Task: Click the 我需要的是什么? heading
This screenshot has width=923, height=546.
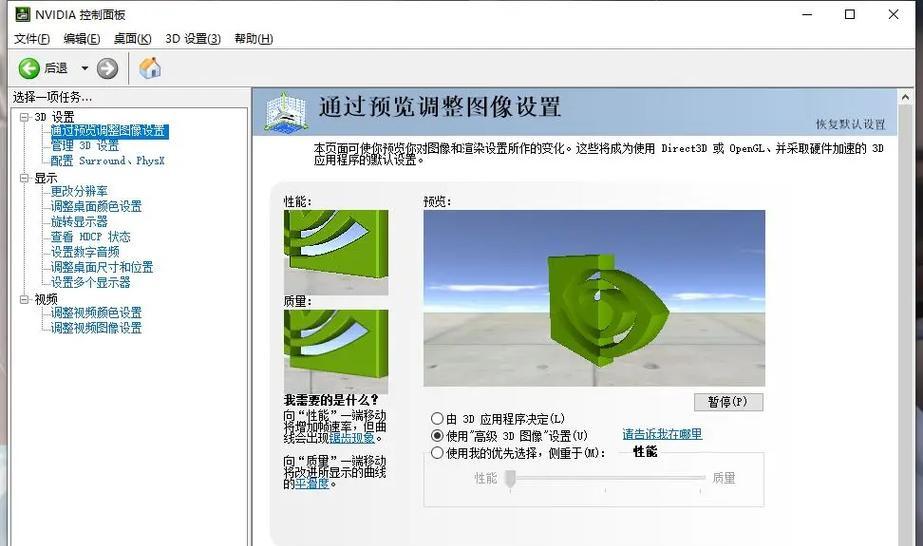Action: (331, 401)
